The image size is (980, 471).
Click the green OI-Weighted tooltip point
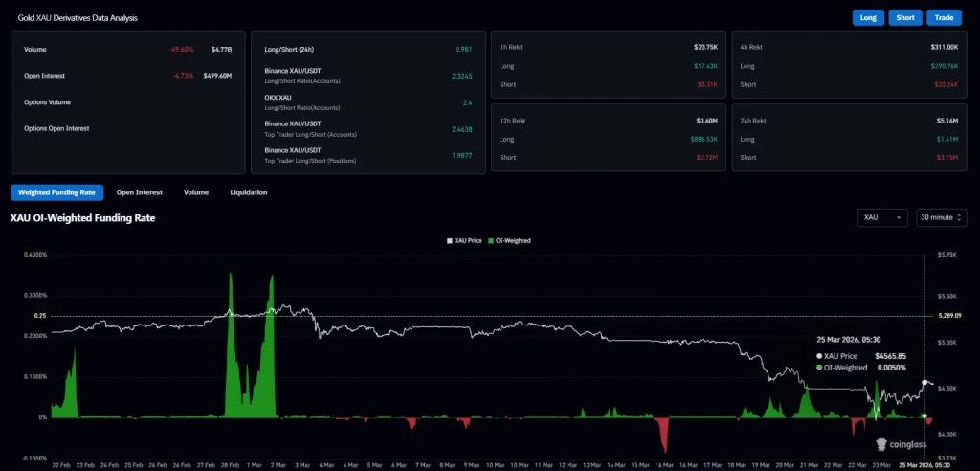click(924, 416)
